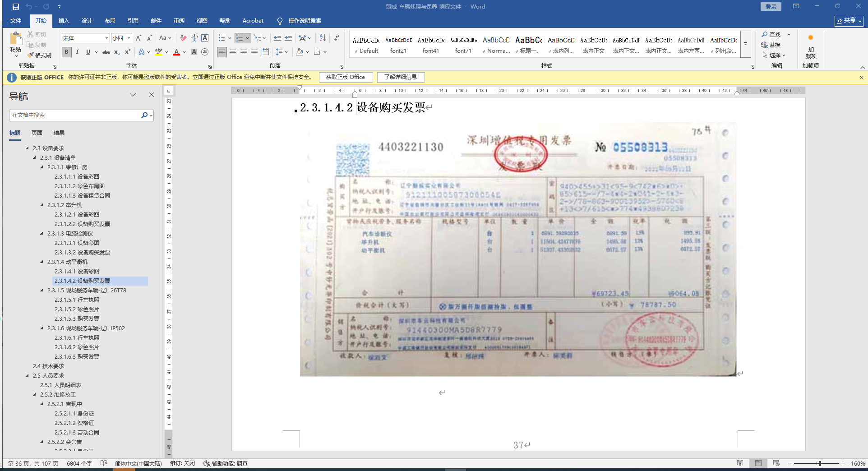Toggle show paragraph marks

[x=337, y=38]
